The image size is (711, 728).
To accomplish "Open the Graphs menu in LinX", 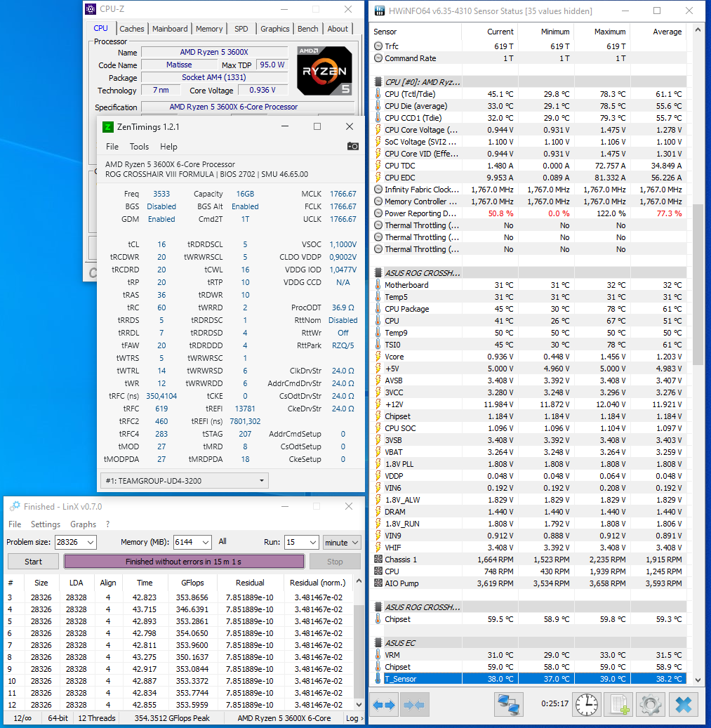I will tap(83, 524).
